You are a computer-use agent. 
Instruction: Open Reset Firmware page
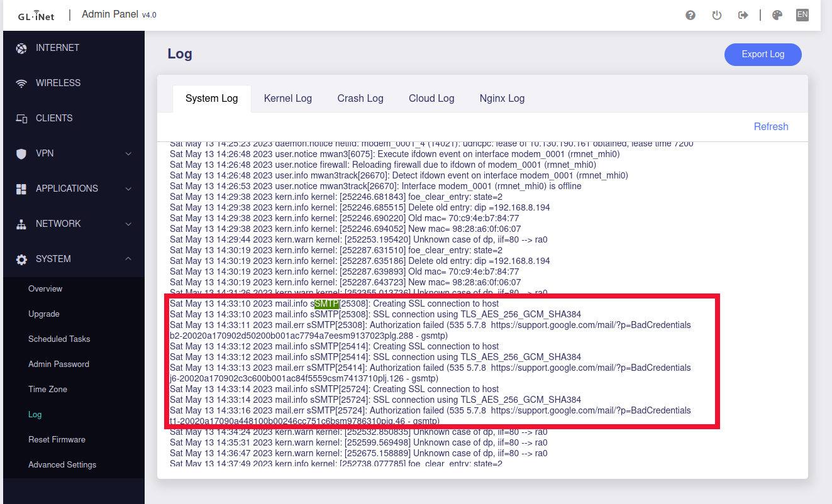coord(57,440)
